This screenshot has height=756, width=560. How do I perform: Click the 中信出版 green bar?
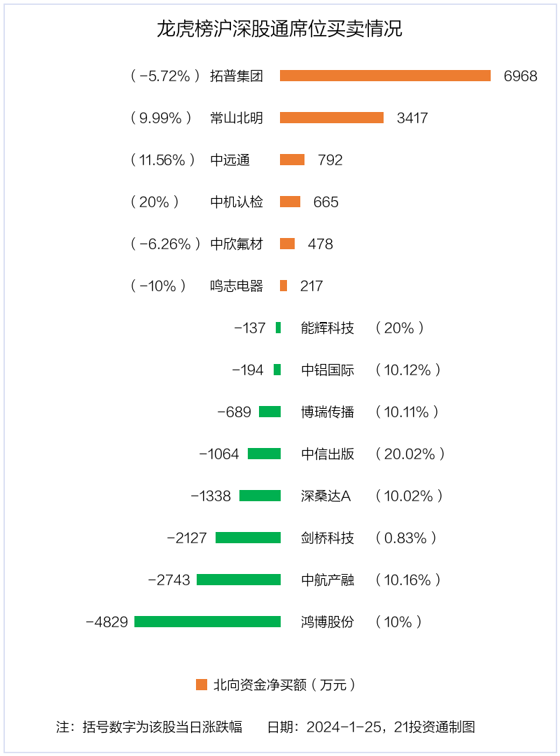265,454
